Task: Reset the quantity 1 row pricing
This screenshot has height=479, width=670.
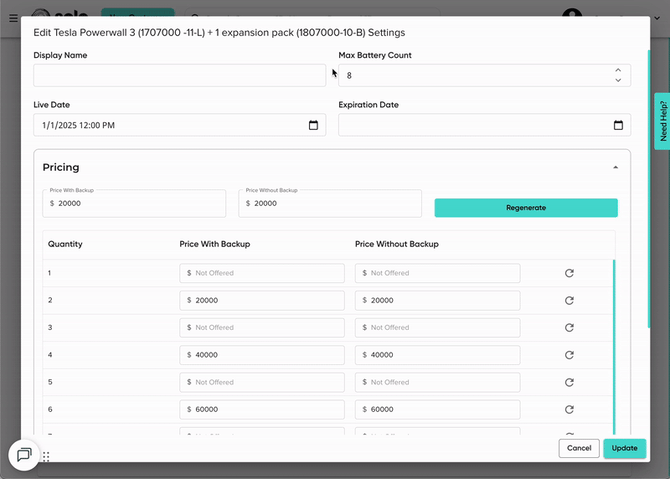Action: 569,273
